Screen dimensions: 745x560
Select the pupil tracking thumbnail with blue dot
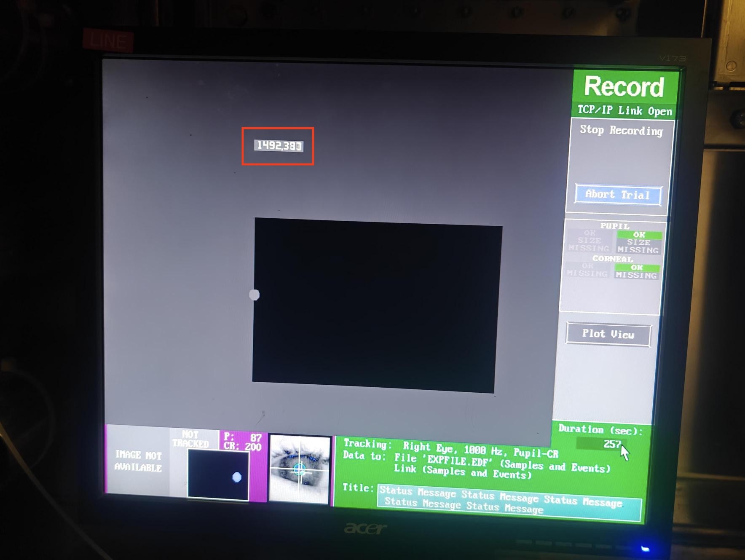point(218,474)
